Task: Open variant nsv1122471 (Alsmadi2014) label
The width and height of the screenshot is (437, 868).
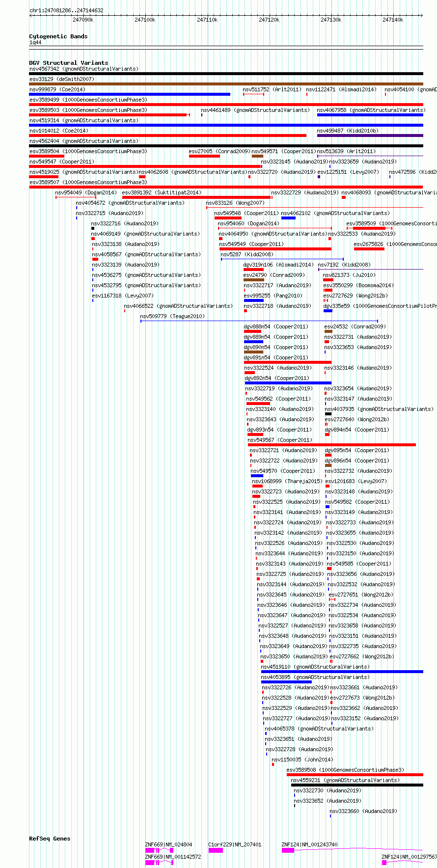Action: 341,89
